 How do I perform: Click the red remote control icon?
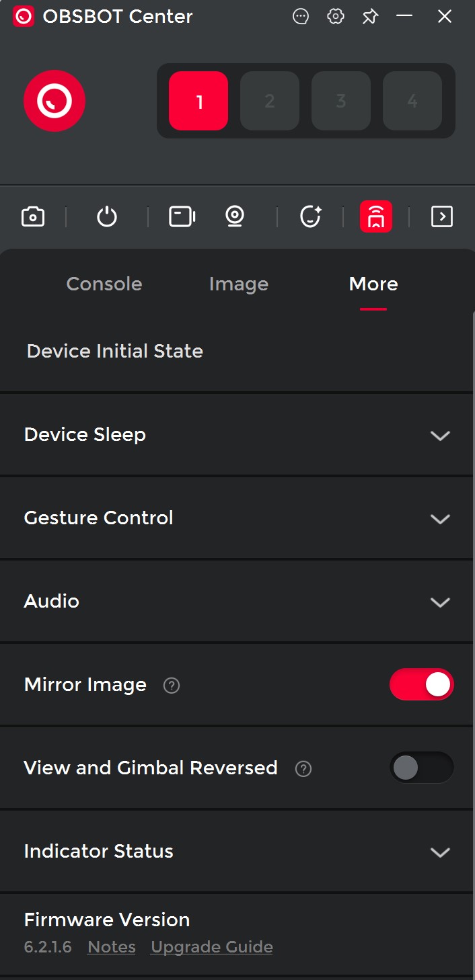(x=376, y=216)
